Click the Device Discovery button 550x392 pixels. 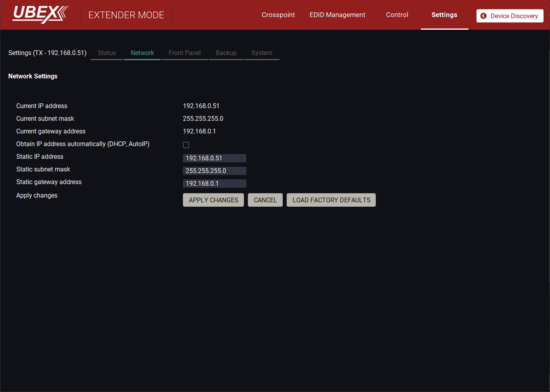point(510,16)
